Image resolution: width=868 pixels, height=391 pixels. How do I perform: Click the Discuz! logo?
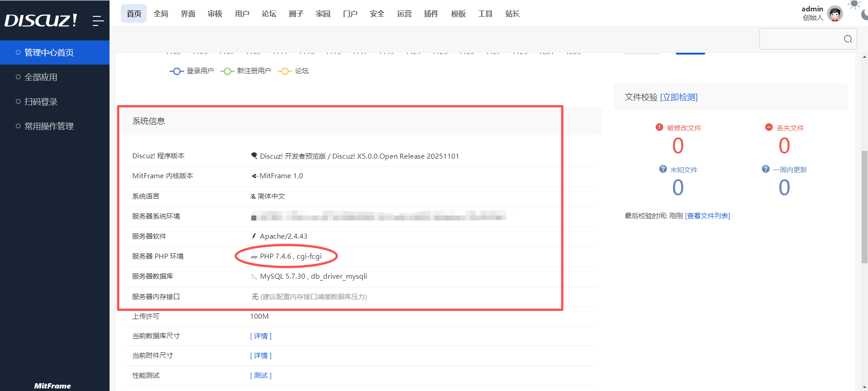(x=41, y=20)
